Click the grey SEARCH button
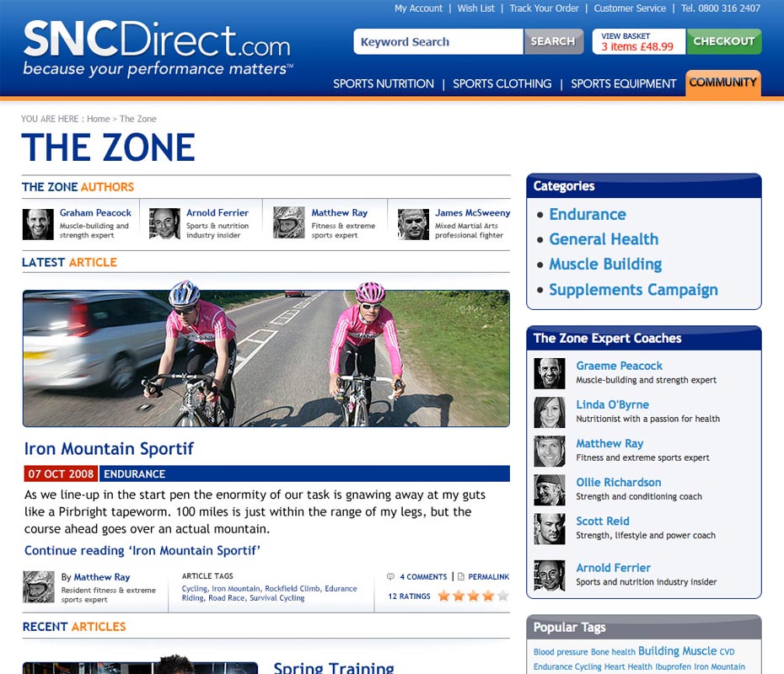The image size is (784, 674). 553,41
